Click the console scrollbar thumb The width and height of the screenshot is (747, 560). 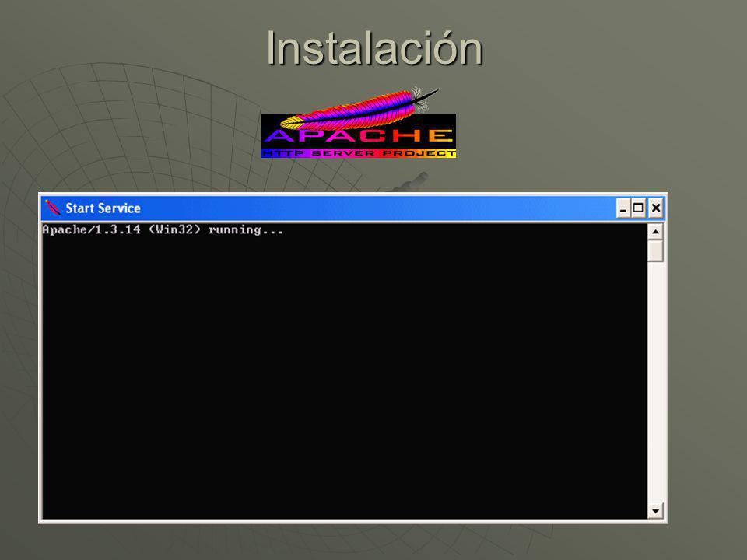(655, 250)
